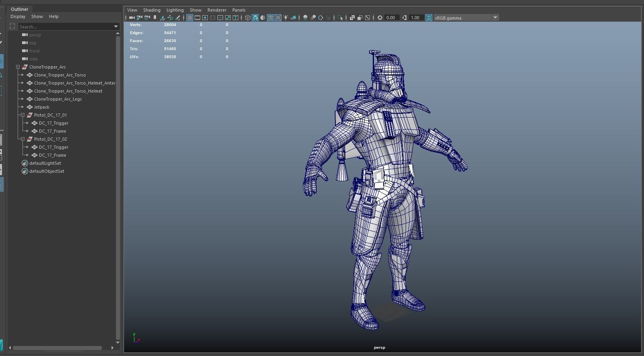Toggle Wireframe on Shaded icon

pyautogui.click(x=270, y=18)
